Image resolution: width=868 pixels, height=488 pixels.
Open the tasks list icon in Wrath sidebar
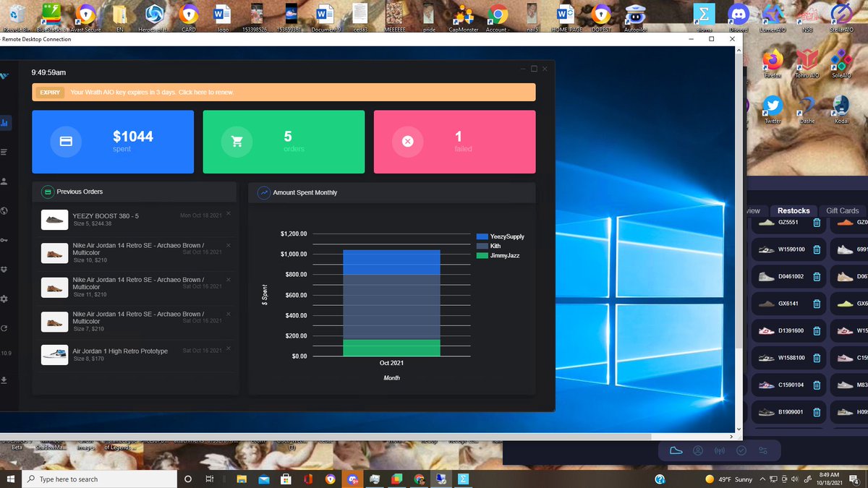4,152
